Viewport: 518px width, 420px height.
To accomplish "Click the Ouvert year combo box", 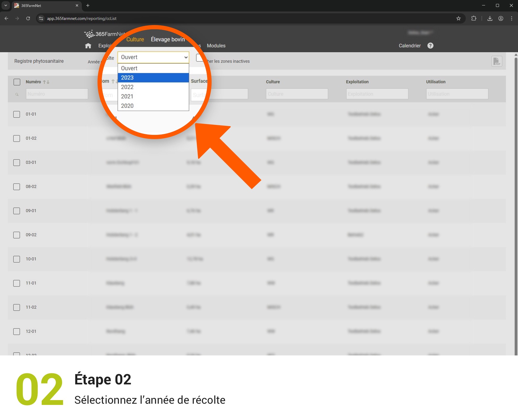I will tap(153, 57).
